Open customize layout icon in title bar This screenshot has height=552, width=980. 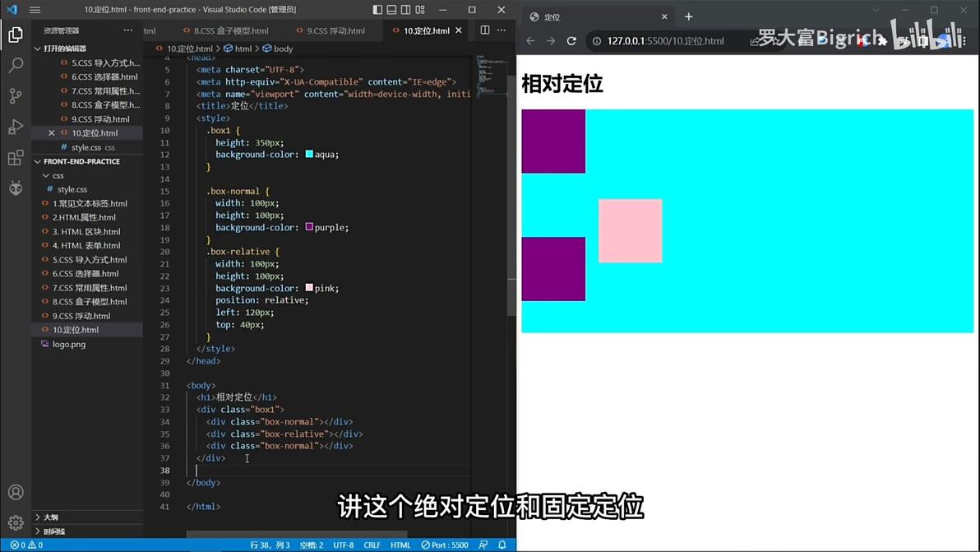(420, 9)
